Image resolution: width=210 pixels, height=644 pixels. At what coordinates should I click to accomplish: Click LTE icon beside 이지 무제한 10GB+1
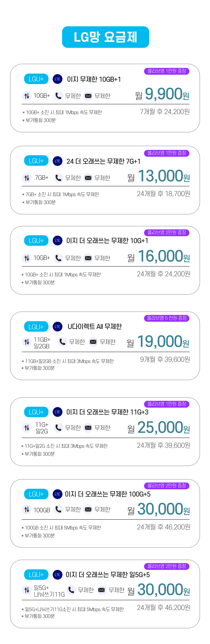[x=57, y=79]
